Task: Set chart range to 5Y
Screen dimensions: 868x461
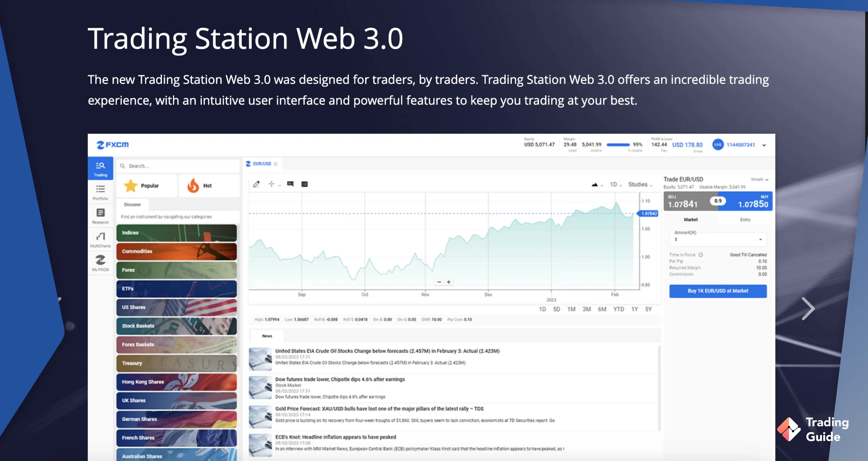Action: pyautogui.click(x=649, y=309)
